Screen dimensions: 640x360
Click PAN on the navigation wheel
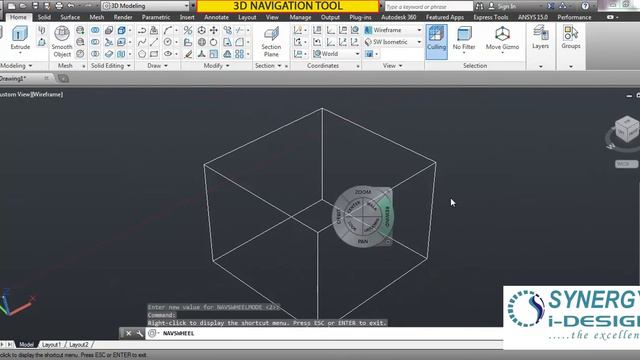pyautogui.click(x=362, y=242)
